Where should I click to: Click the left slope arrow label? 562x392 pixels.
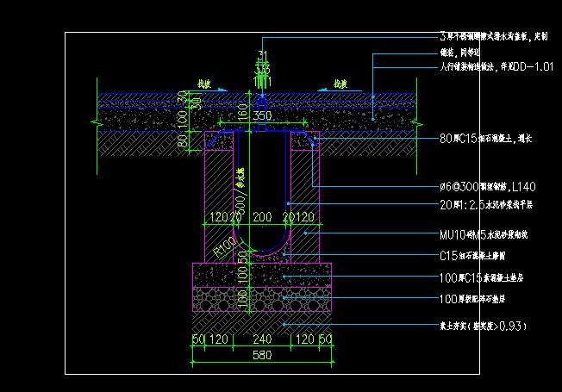(204, 84)
